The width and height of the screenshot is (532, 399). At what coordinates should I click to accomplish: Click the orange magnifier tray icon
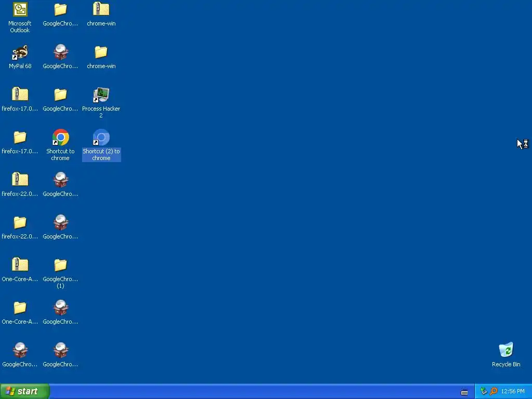point(494,391)
